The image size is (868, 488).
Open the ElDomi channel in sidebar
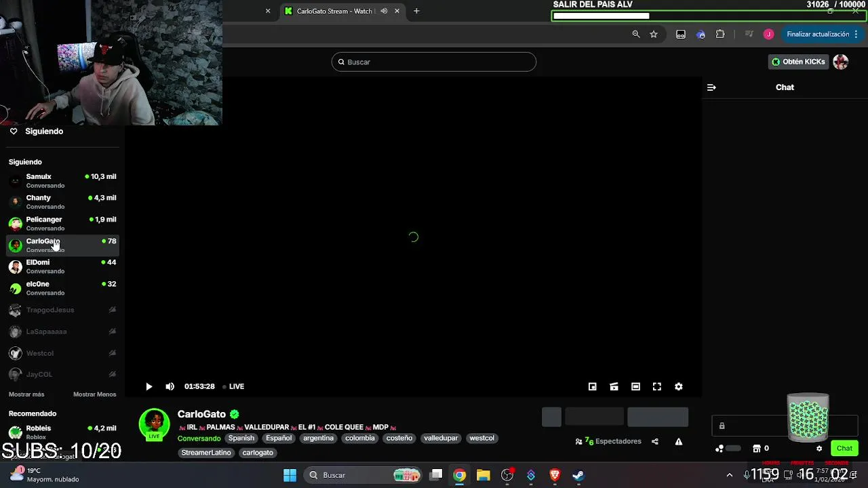pos(62,266)
